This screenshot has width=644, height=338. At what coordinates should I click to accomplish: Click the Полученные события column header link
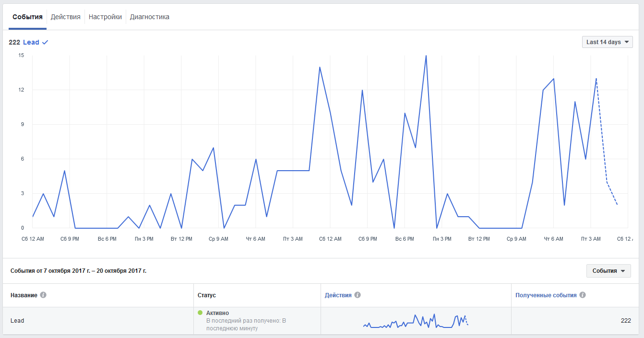546,295
